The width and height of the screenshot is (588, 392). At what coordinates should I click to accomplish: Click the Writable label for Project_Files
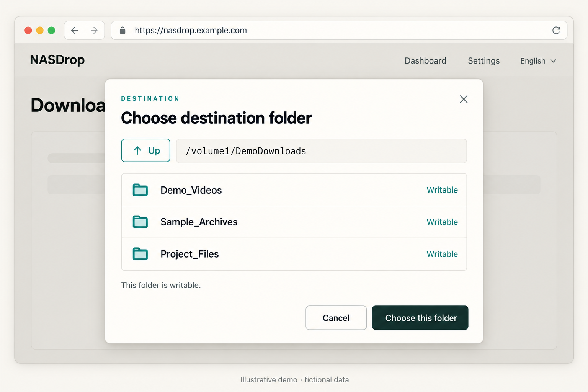[442, 254]
